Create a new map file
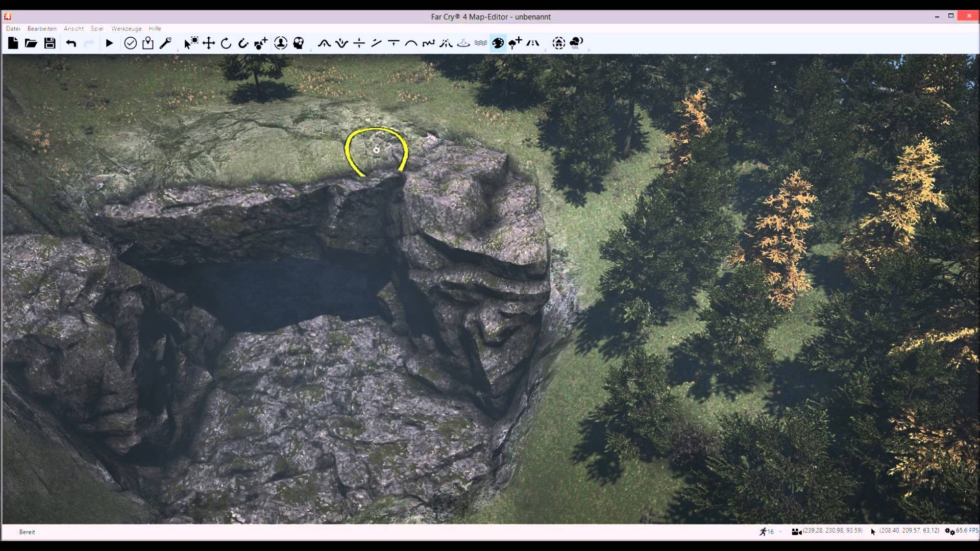This screenshot has width=980, height=551. [x=13, y=43]
